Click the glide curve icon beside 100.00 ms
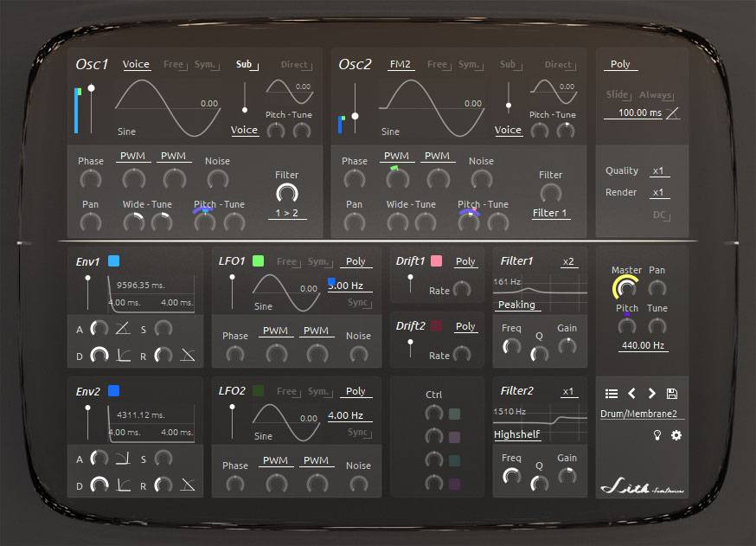Viewport: 756px width, 546px height. pos(672,113)
